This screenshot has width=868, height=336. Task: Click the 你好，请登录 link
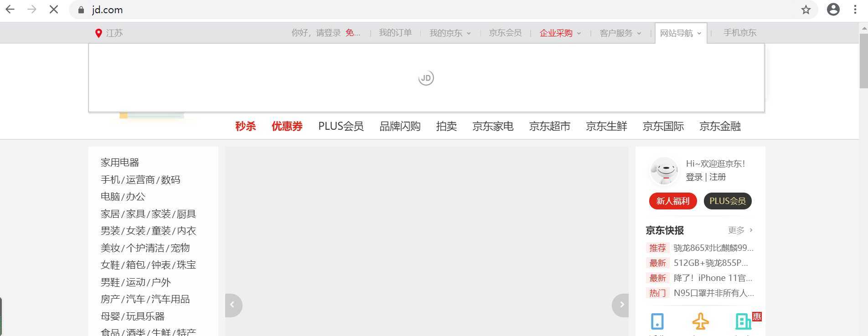click(x=316, y=33)
